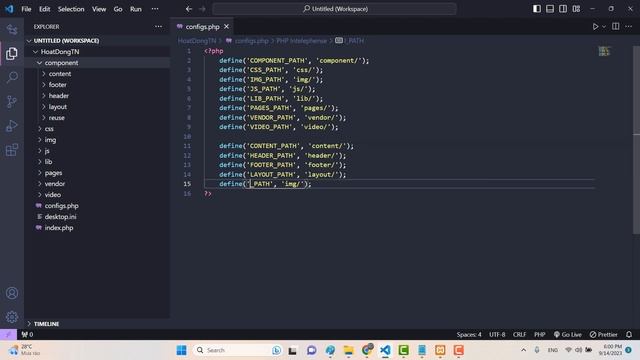Viewport: 640px width, 360px height.
Task: Open the Selection menu
Action: coord(71,9)
